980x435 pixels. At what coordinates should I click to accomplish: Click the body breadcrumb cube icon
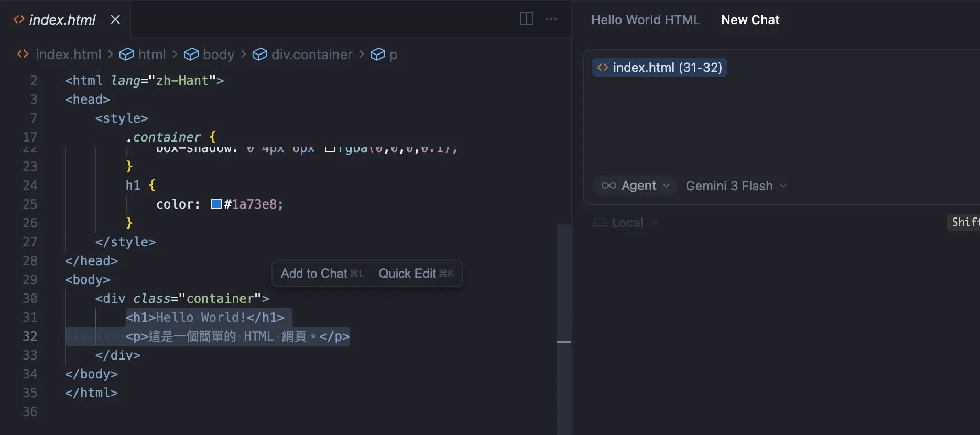[191, 55]
